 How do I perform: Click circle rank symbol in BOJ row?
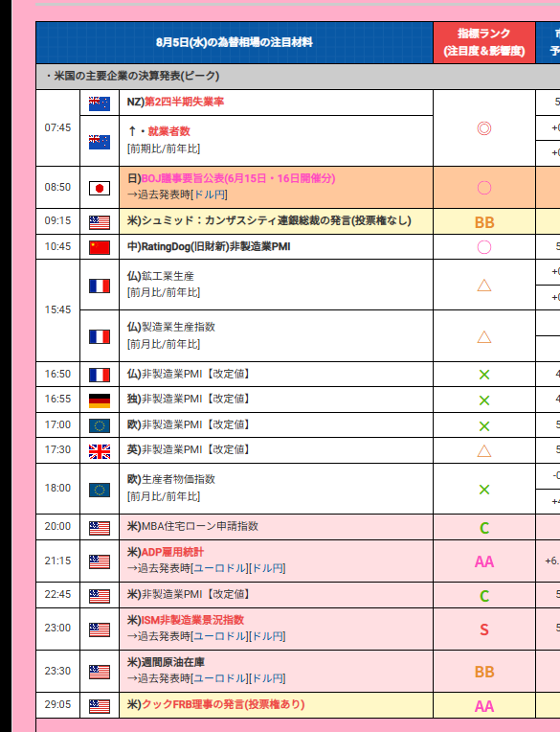coord(484,188)
